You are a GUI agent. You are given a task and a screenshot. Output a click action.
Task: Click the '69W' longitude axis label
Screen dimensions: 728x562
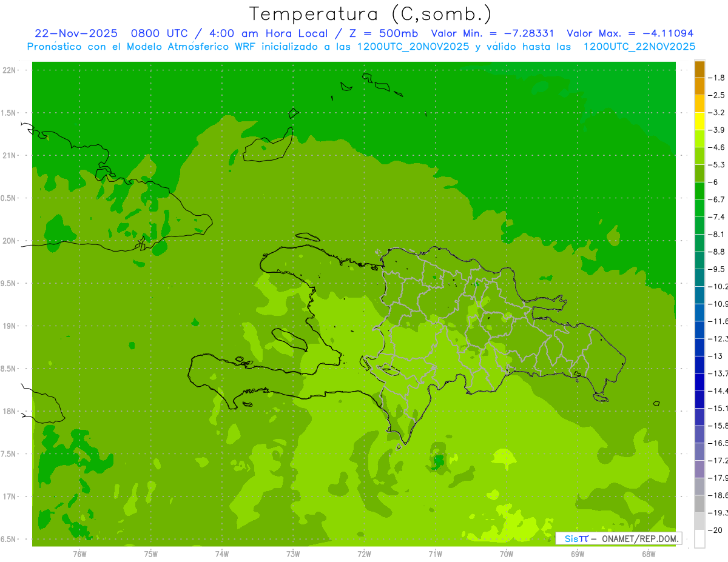point(578,554)
